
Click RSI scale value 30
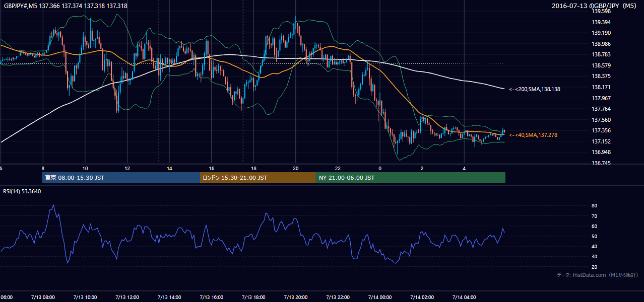[x=594, y=256]
